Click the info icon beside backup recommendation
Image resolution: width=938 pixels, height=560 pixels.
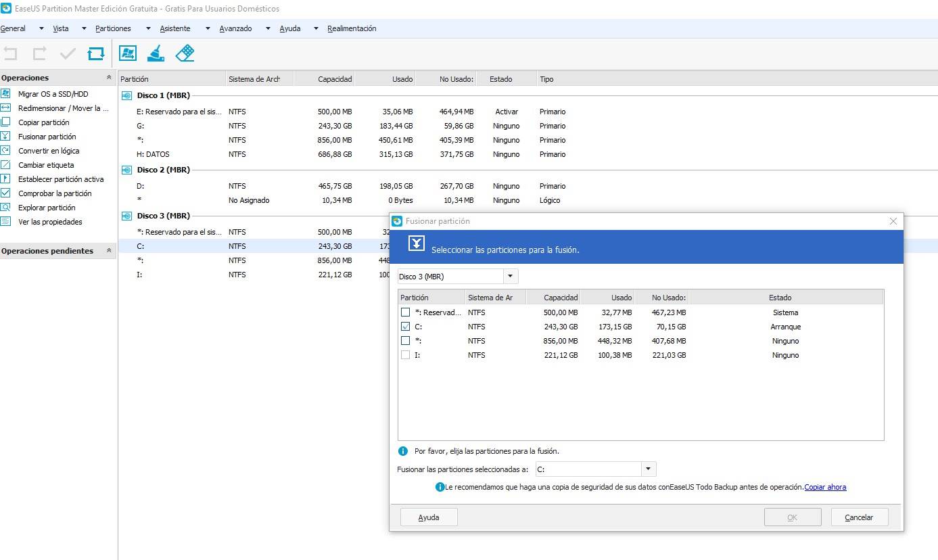[440, 487]
